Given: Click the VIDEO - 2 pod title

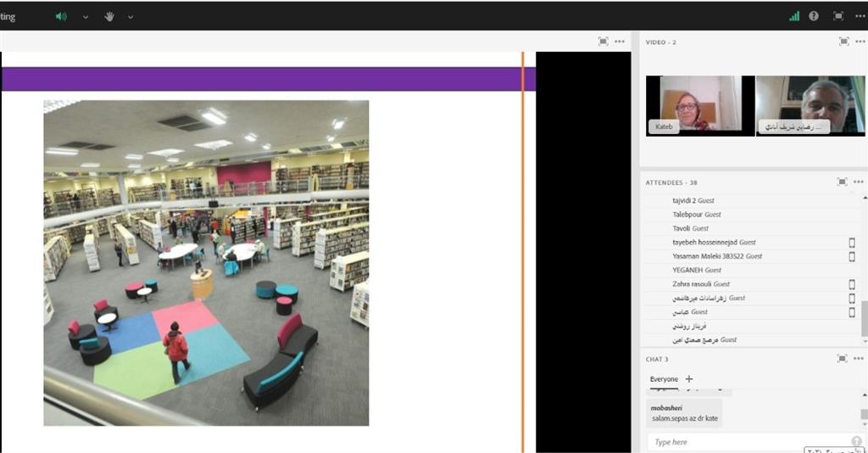Looking at the screenshot, I should pyautogui.click(x=660, y=42).
